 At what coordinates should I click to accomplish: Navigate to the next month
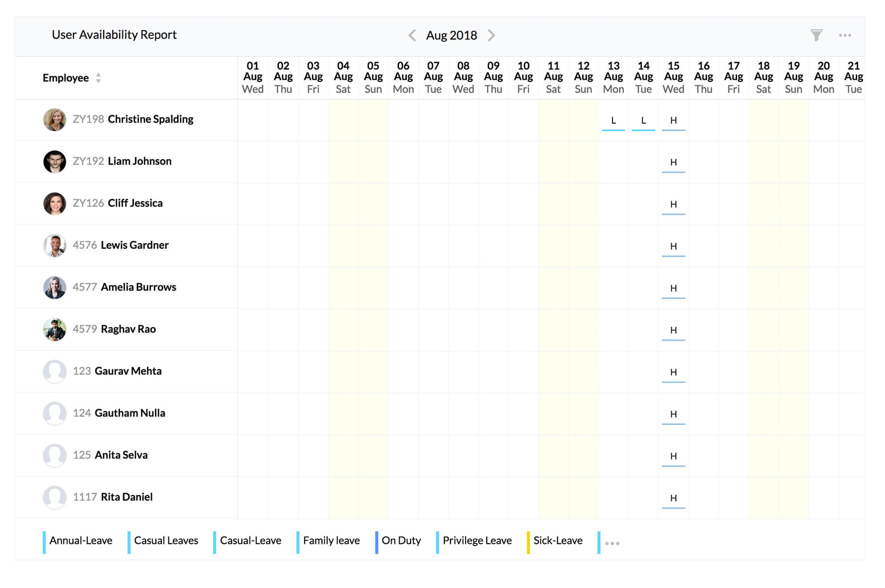tap(491, 35)
